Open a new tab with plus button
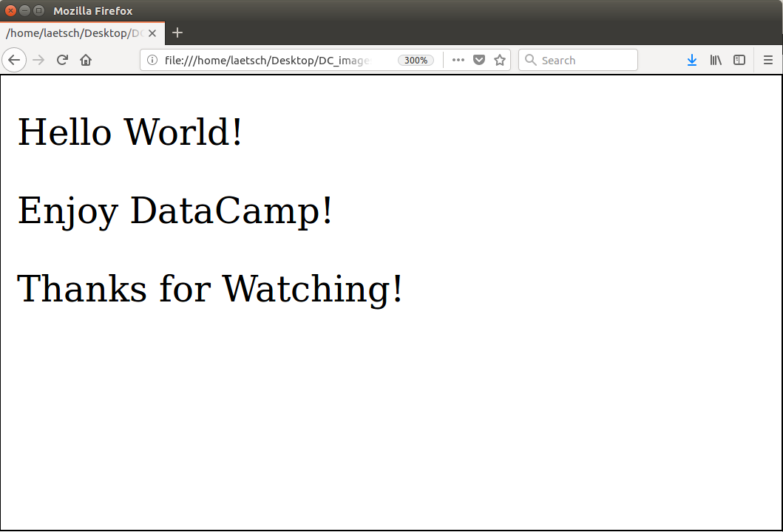The image size is (783, 532). 177,33
